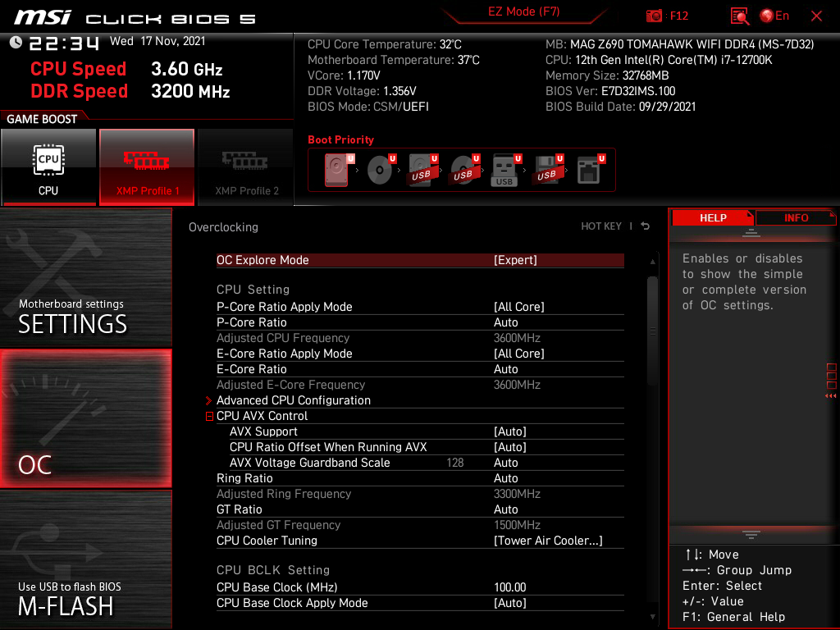Viewport: 840px width, 630px height.
Task: Select the Adjusted Ring Frequency row
Action: click(x=420, y=494)
